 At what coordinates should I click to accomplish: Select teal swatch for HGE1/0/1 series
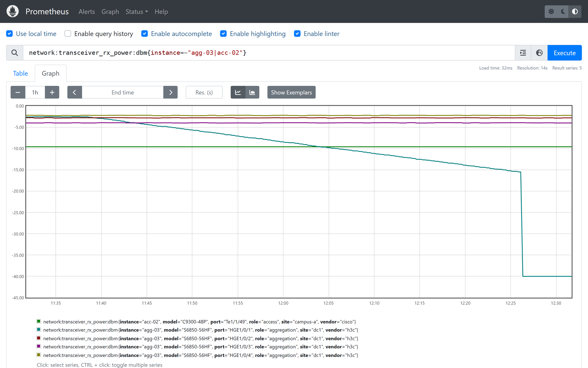(x=39, y=330)
